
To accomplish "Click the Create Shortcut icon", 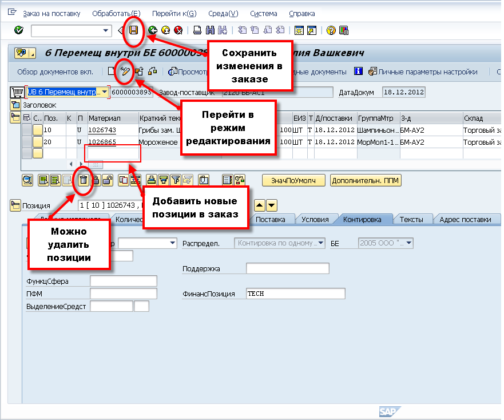I will pos(311,30).
